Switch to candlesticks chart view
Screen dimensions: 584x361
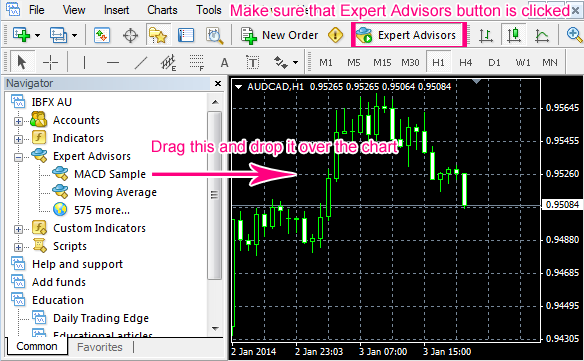pos(514,35)
